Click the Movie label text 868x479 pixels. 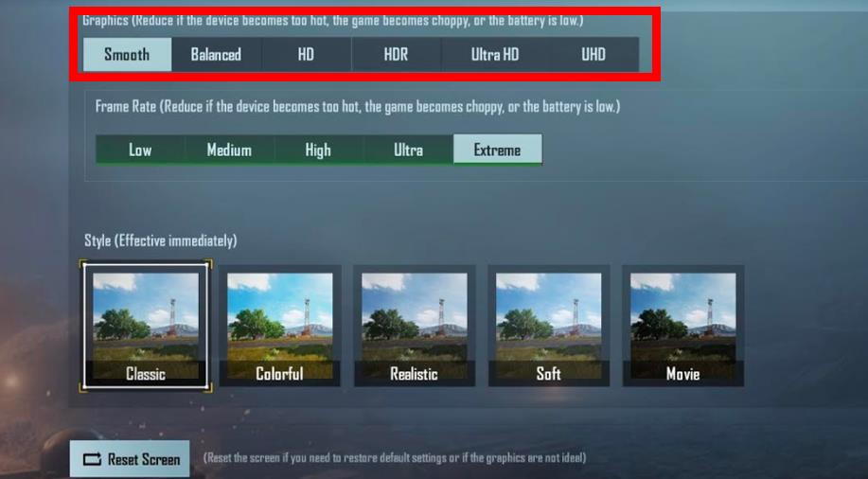click(x=683, y=374)
